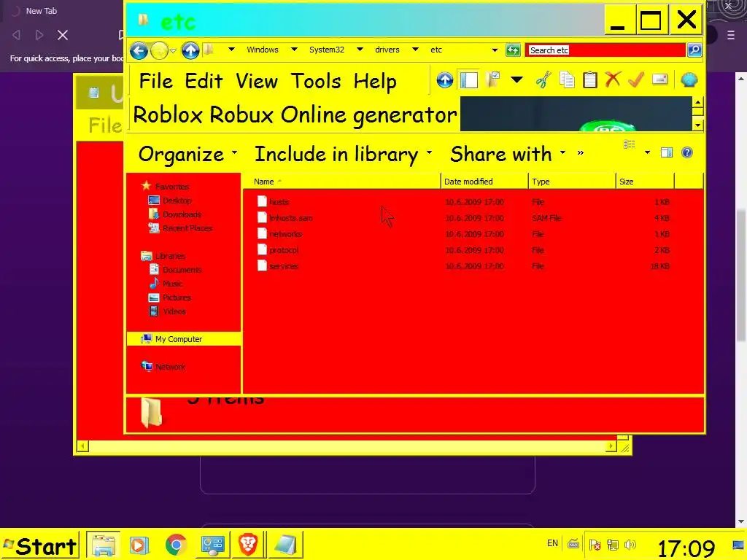Viewport: 747px width, 560px height.
Task: Open Brave browser from the taskbar
Action: tap(248, 545)
